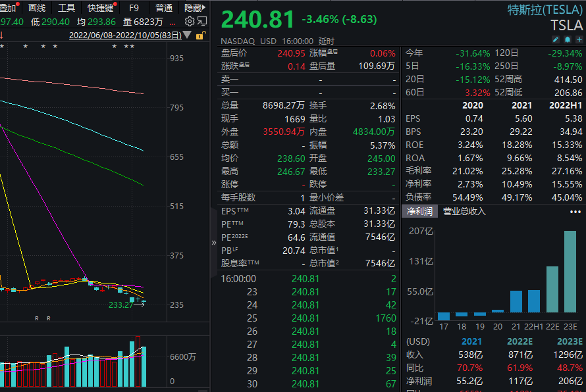Click the 最高 value 246.67
The width and height of the screenshot is (586, 392).
291,172
